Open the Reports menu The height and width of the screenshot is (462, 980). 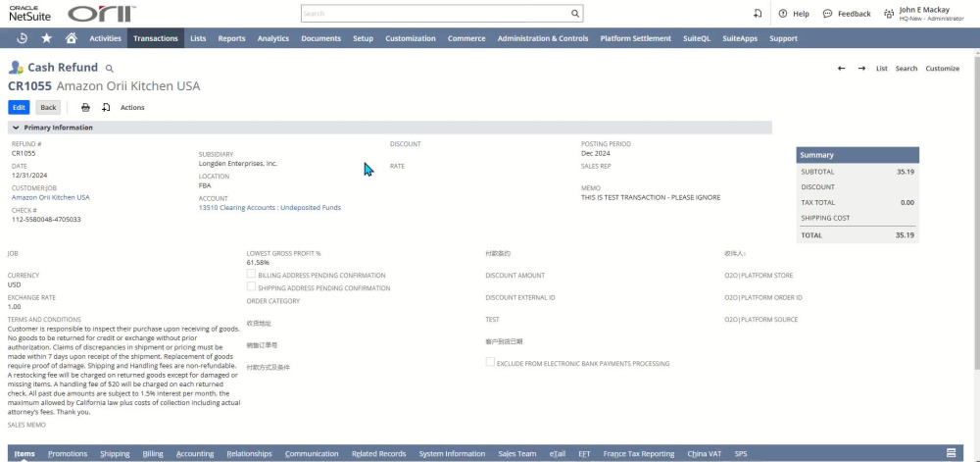(x=231, y=38)
